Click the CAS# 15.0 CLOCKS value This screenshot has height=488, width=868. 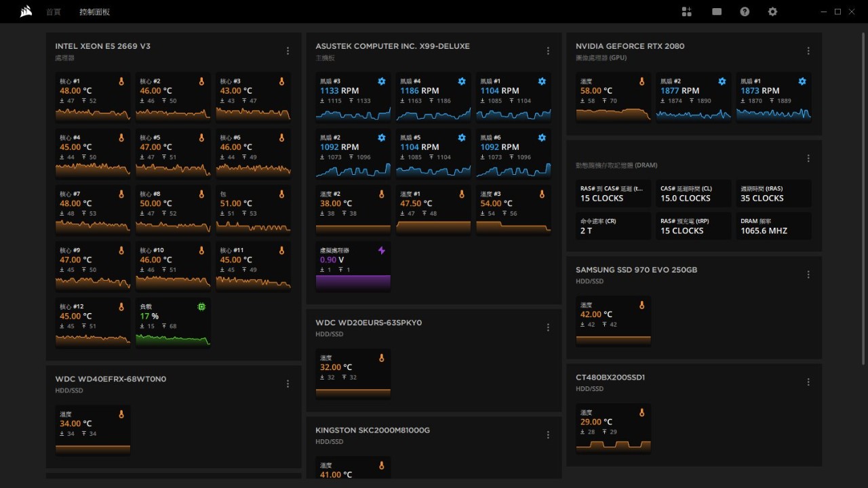[686, 199]
